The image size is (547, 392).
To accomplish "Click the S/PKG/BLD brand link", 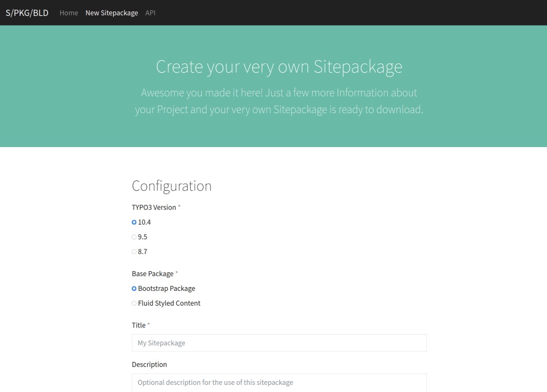I will point(27,13).
